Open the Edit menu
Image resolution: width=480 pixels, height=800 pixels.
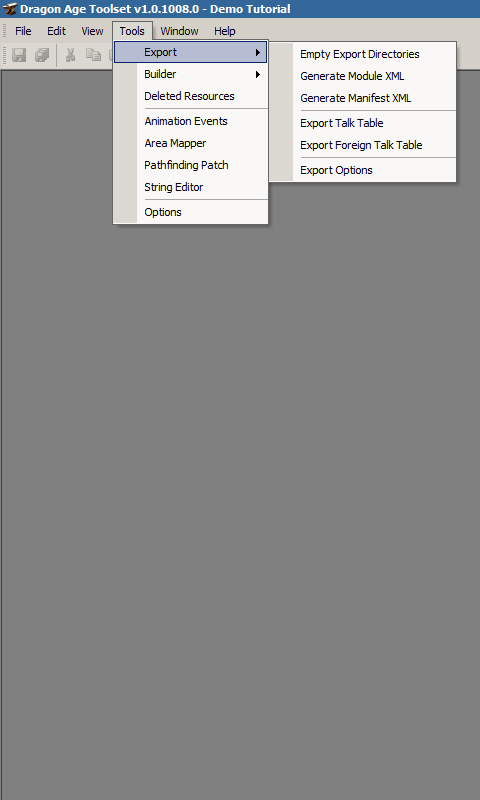(x=56, y=31)
